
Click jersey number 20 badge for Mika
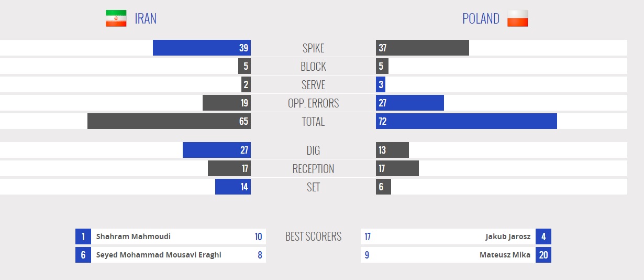pos(543,255)
